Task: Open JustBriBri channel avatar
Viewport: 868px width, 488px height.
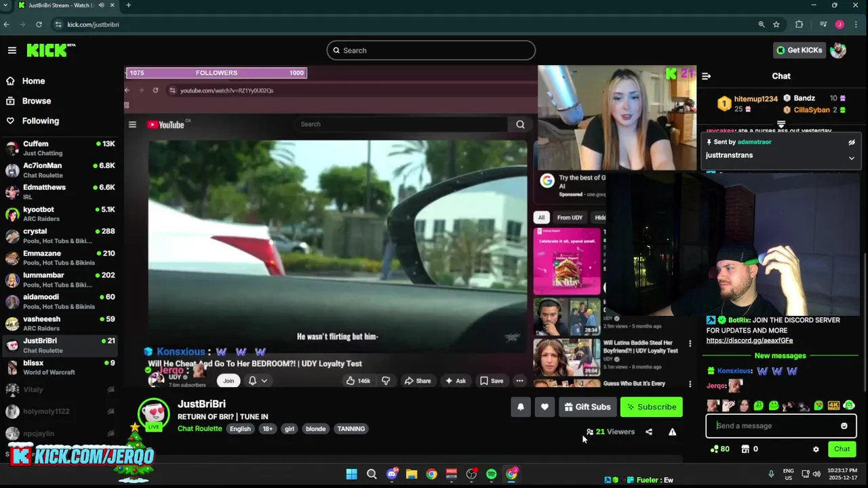Action: coord(154,414)
